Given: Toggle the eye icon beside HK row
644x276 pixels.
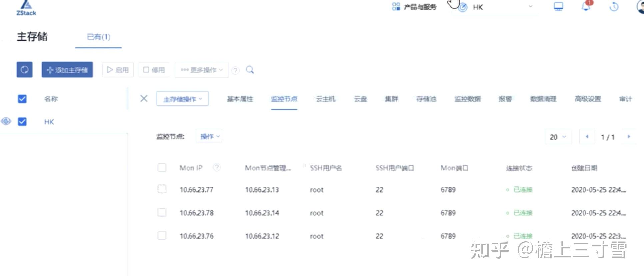Looking at the screenshot, I should tap(6, 121).
